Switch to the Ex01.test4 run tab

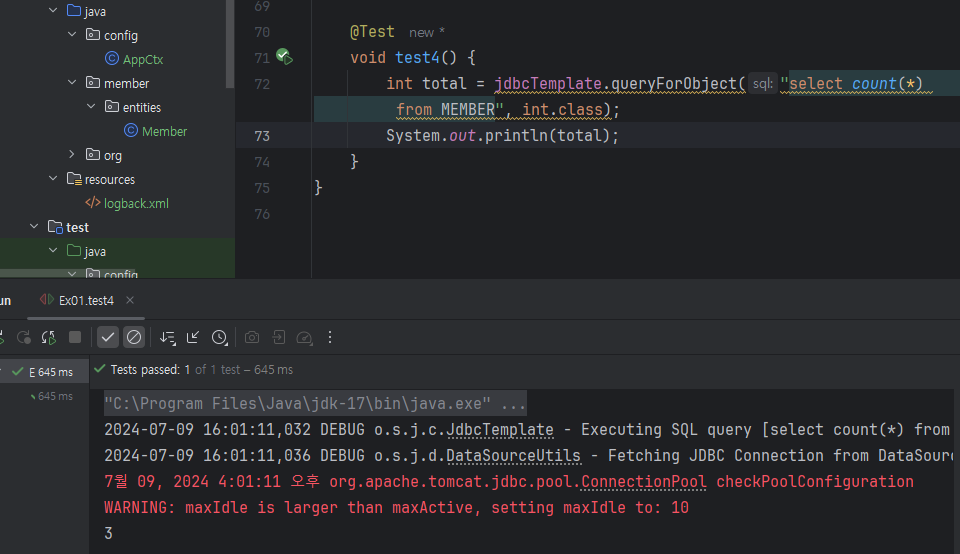86,301
